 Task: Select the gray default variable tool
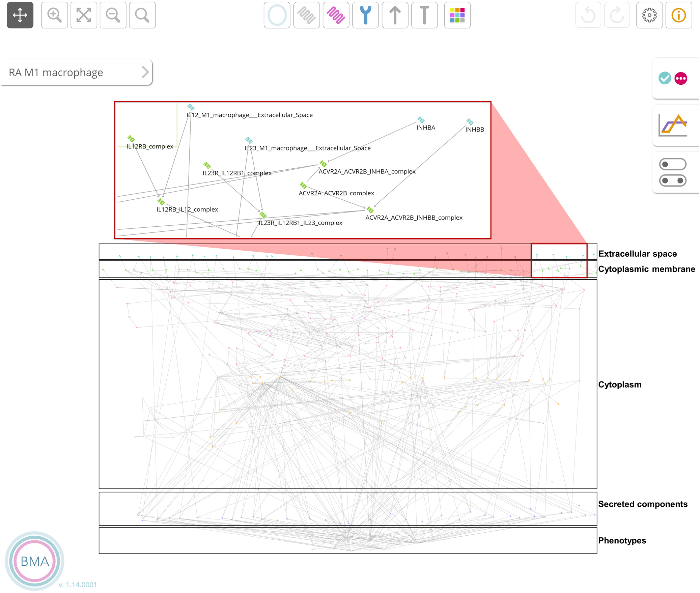tap(306, 15)
